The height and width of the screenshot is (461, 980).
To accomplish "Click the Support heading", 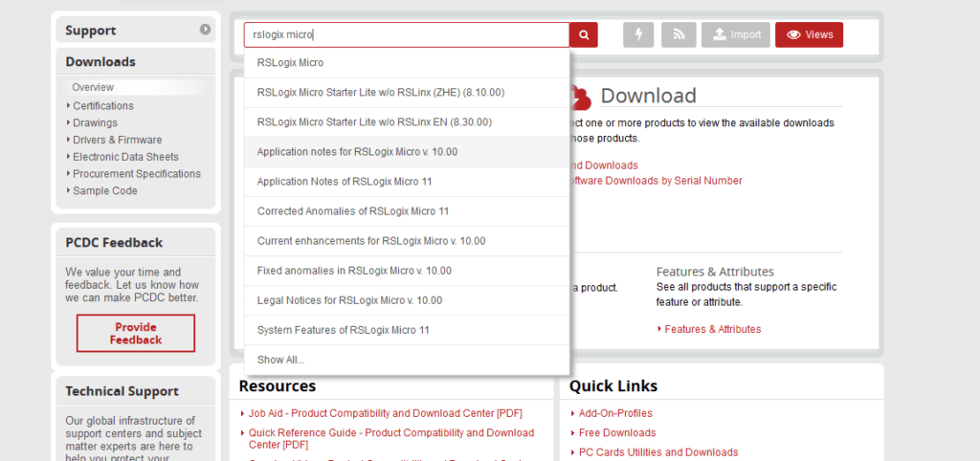I will [x=91, y=30].
